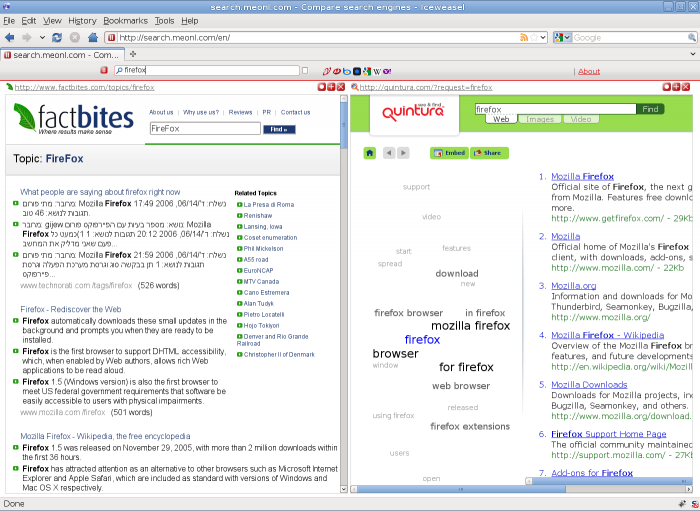Click the About link
The height and width of the screenshot is (511, 700).
(589, 71)
